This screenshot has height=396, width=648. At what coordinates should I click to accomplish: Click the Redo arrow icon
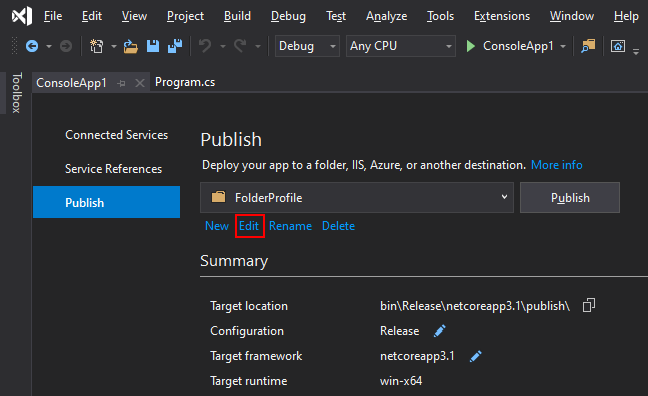[x=240, y=45]
